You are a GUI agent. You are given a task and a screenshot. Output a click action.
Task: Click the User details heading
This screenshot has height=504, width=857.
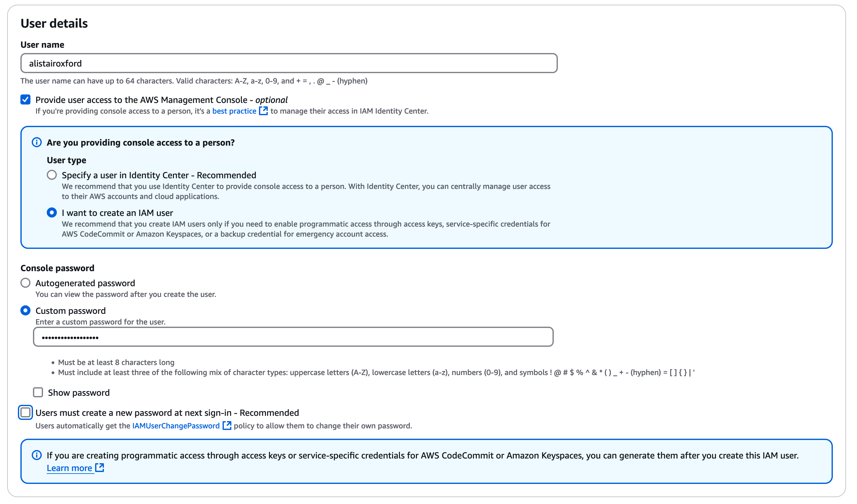pyautogui.click(x=54, y=23)
